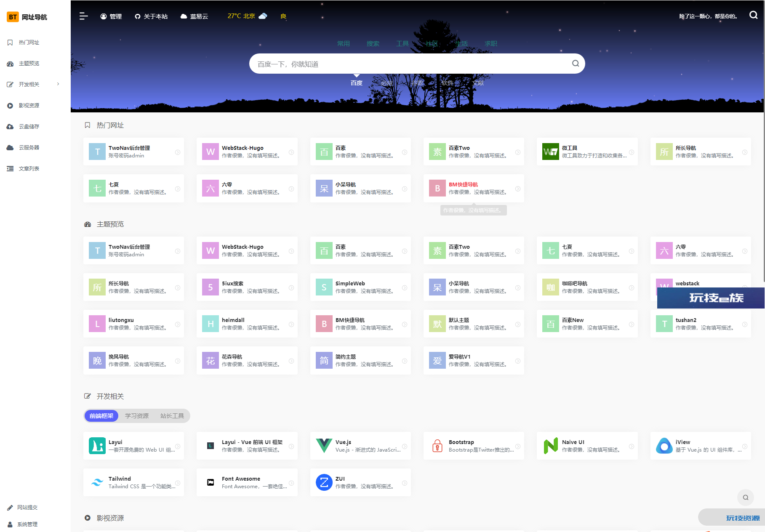765x532 pixels.
Task: Open the 简约主题 card
Action: [360, 361]
